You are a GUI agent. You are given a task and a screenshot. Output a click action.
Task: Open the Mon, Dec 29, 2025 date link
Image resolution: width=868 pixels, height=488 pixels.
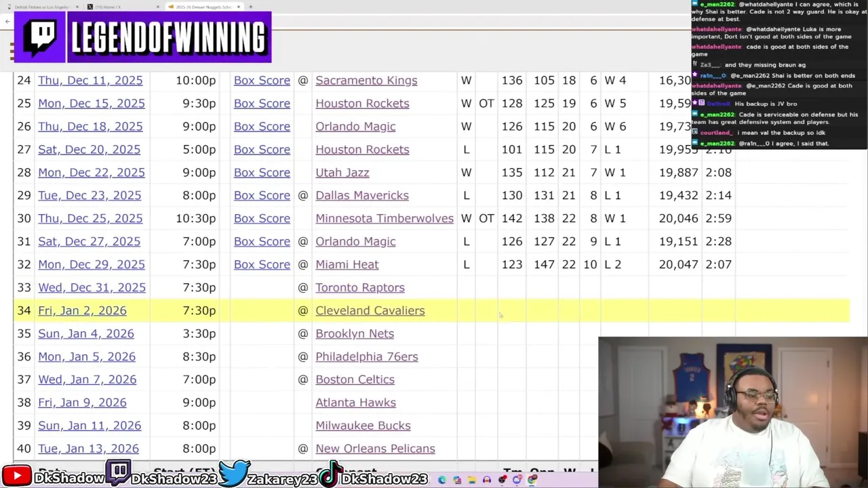(92, 265)
